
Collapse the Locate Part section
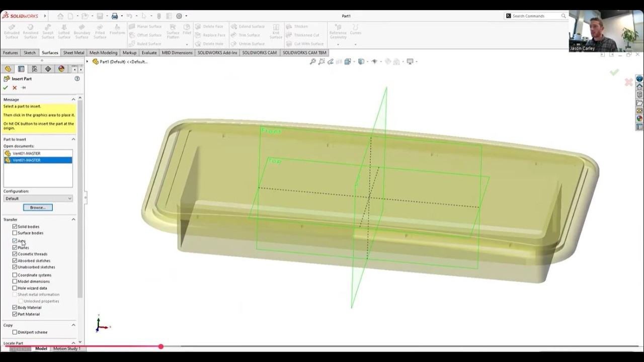pyautogui.click(x=73, y=343)
